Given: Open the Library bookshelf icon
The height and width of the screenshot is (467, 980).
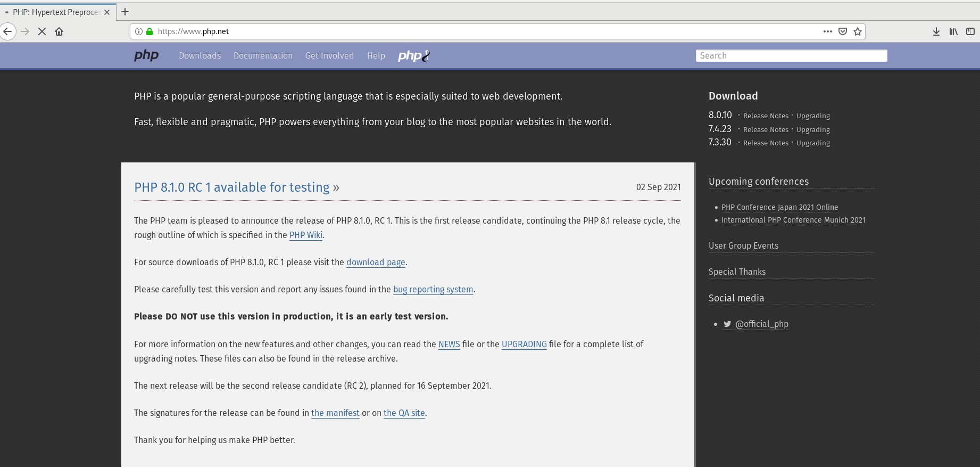Looking at the screenshot, I should (953, 31).
